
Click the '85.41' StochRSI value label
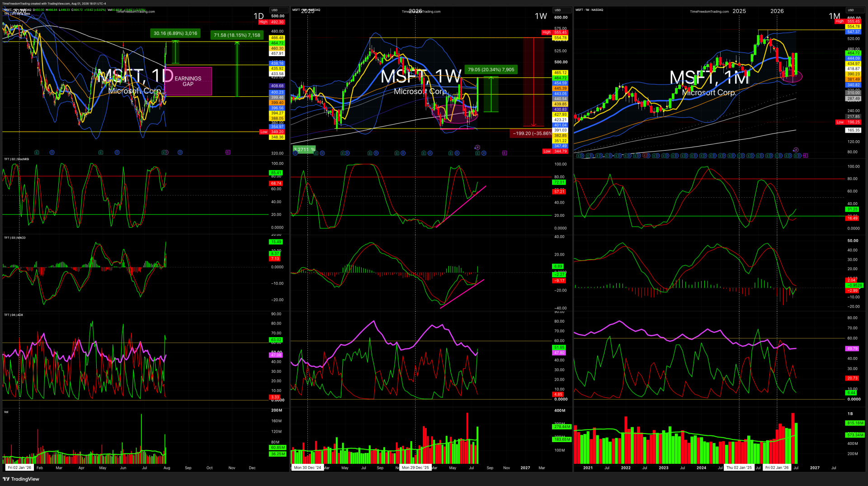tap(276, 173)
